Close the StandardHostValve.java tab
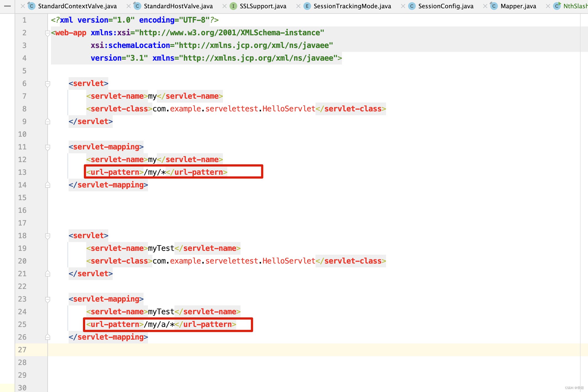The height and width of the screenshot is (392, 588). pos(128,6)
